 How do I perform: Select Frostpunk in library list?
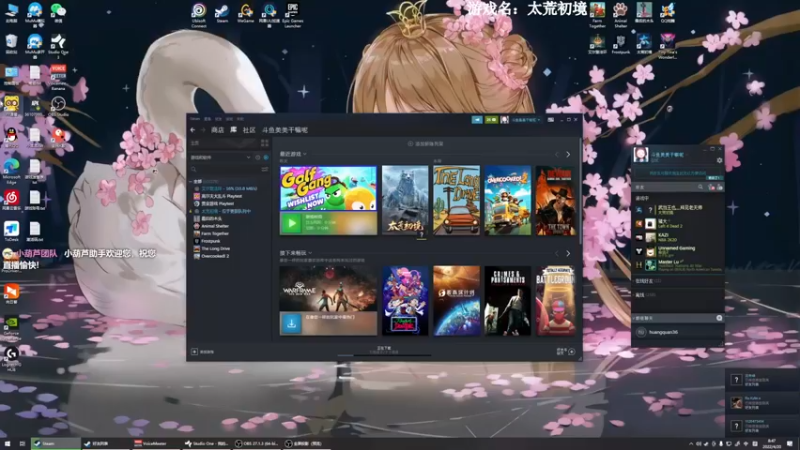point(210,241)
